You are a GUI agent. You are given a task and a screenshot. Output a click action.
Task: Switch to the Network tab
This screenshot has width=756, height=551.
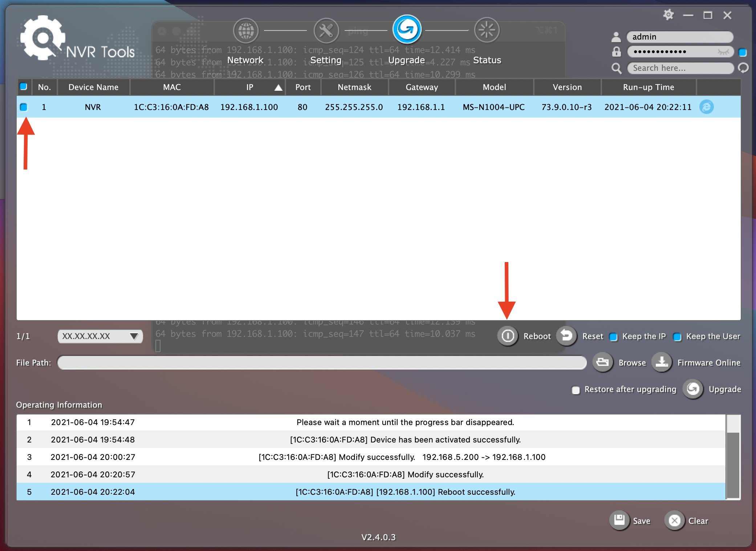pos(246,30)
